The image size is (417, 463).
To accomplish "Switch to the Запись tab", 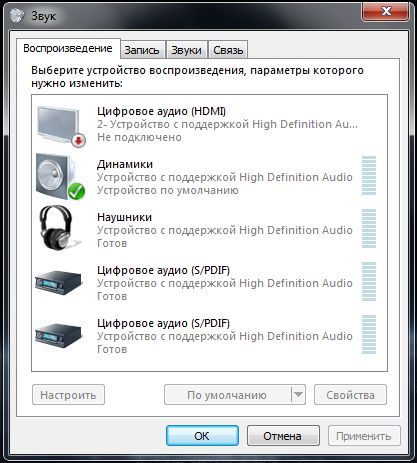I will (142, 50).
